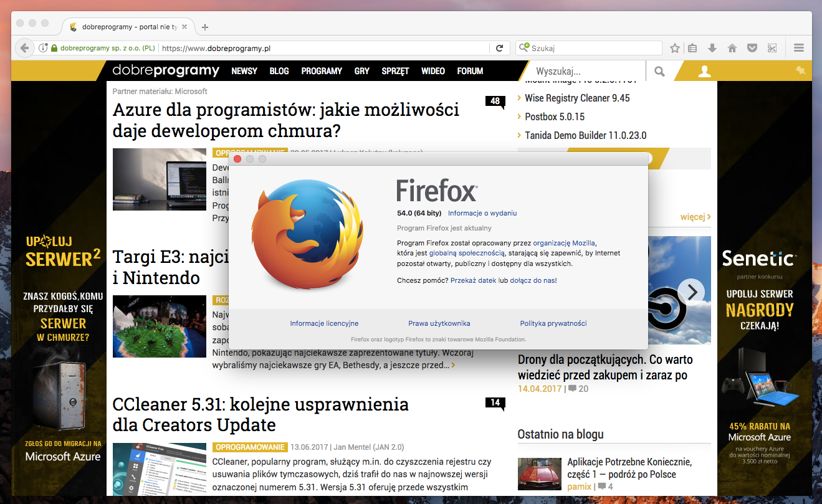
Task: Go back with the Firefox back arrow
Action: (24, 48)
